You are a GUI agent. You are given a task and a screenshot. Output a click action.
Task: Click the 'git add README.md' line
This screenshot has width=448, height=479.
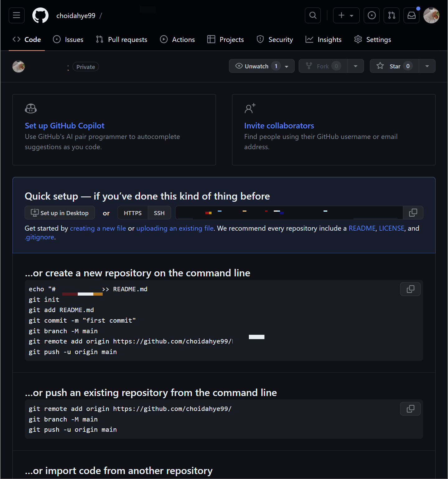[61, 310]
